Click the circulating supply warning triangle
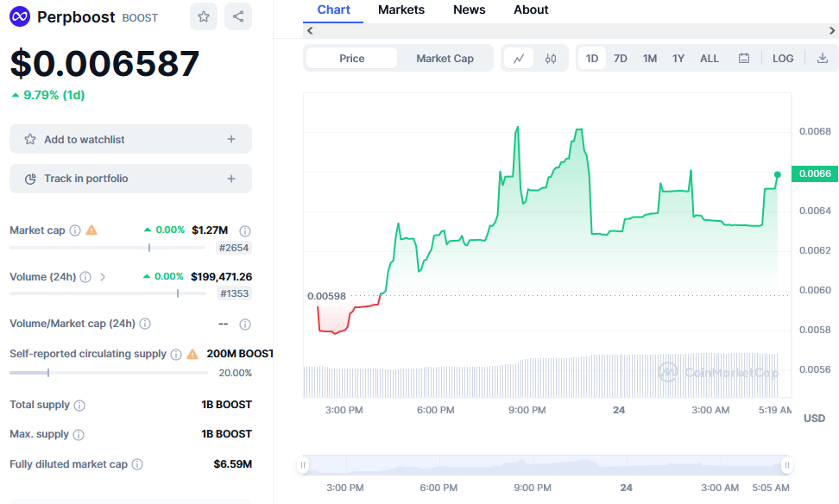The height and width of the screenshot is (504, 839). tap(192, 354)
